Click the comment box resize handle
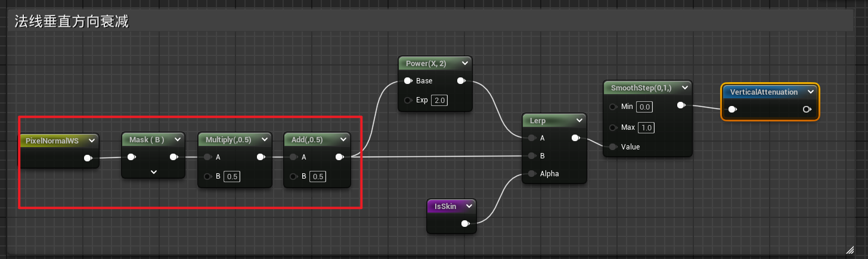This screenshot has width=868, height=259. [x=849, y=249]
